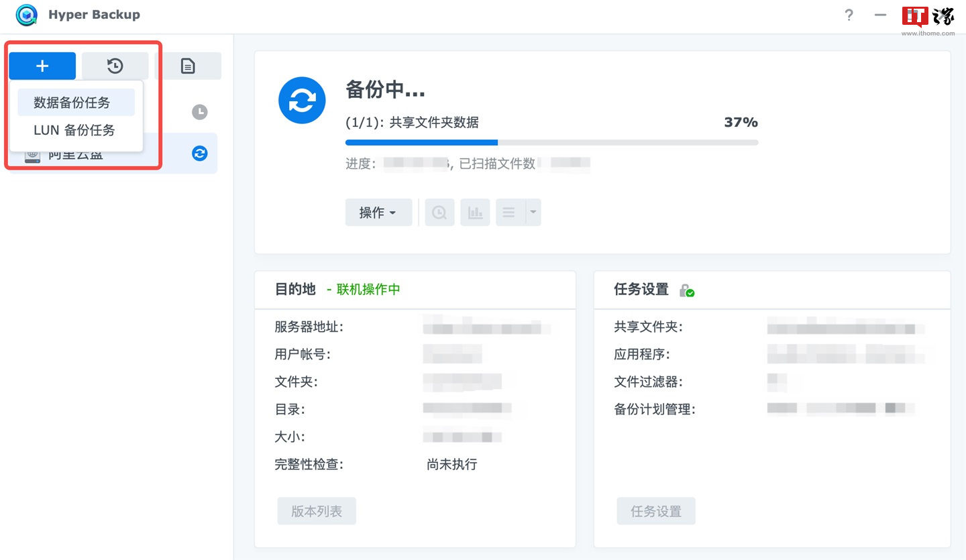This screenshot has width=966, height=560.
Task: Click the 文件过滤器 label
Action: coord(648,382)
